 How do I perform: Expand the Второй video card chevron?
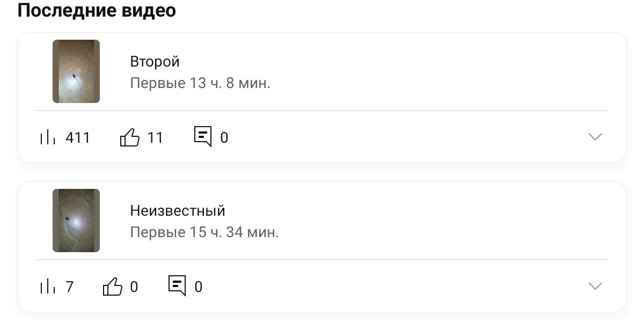point(595,137)
